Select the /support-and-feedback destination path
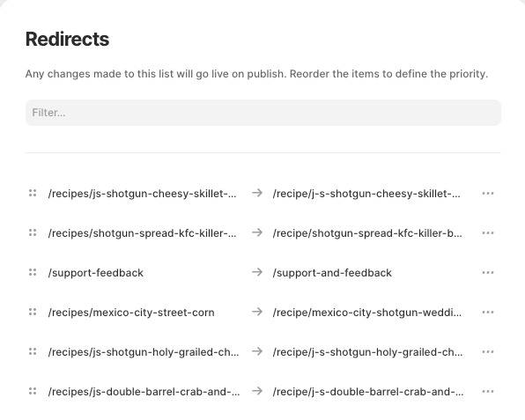 tap(332, 273)
